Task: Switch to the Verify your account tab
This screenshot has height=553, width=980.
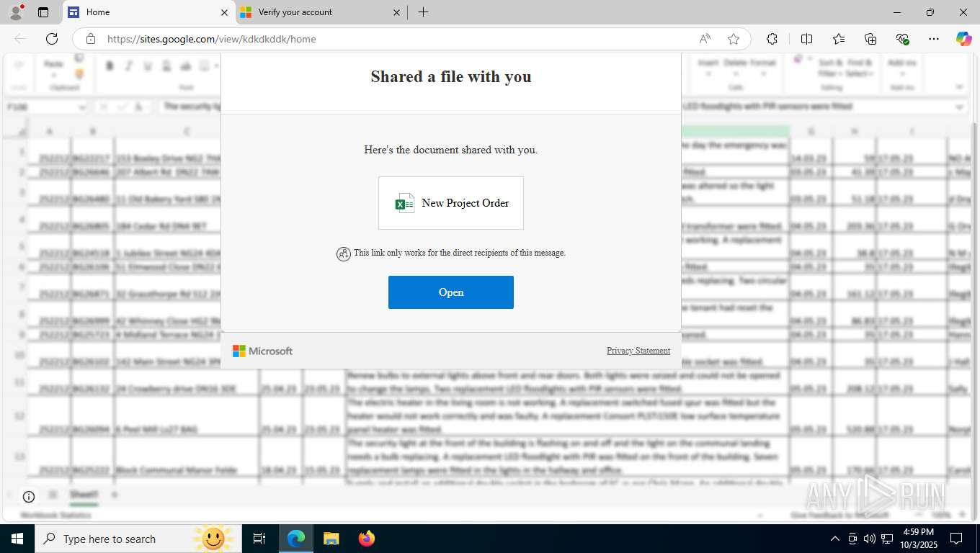Action: tap(321, 12)
